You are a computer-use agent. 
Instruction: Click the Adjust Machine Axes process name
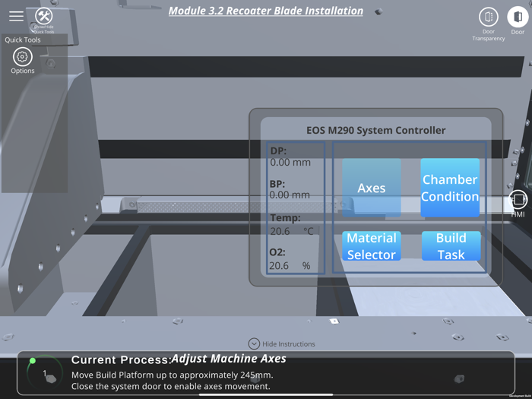click(229, 359)
